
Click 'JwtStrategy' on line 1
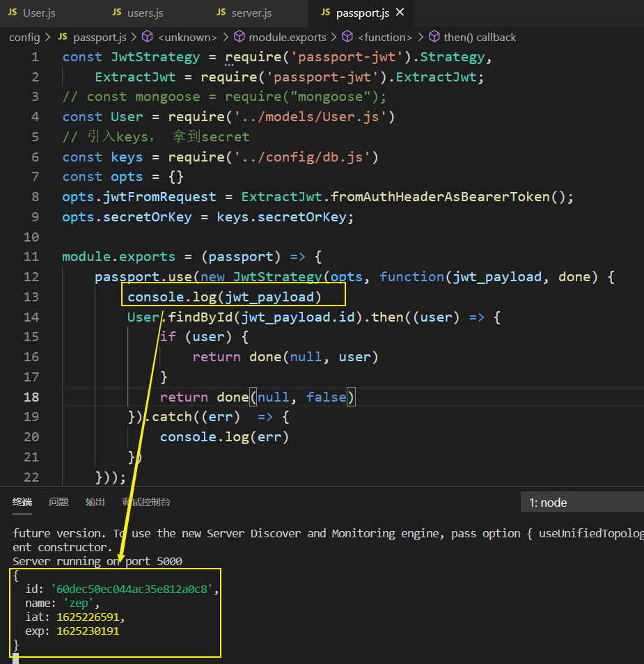155,57
